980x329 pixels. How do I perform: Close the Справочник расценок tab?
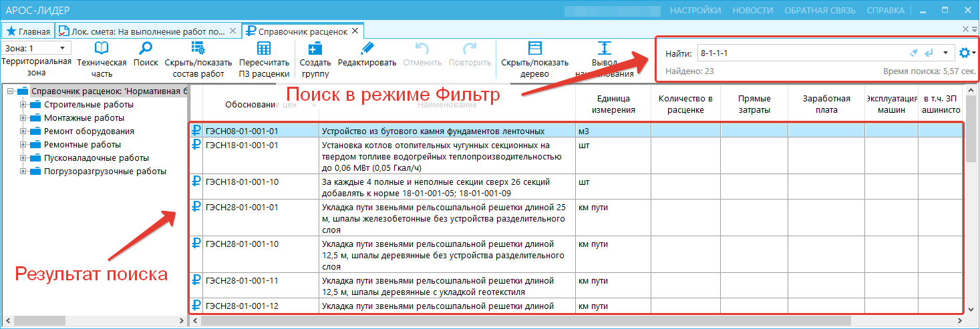355,31
